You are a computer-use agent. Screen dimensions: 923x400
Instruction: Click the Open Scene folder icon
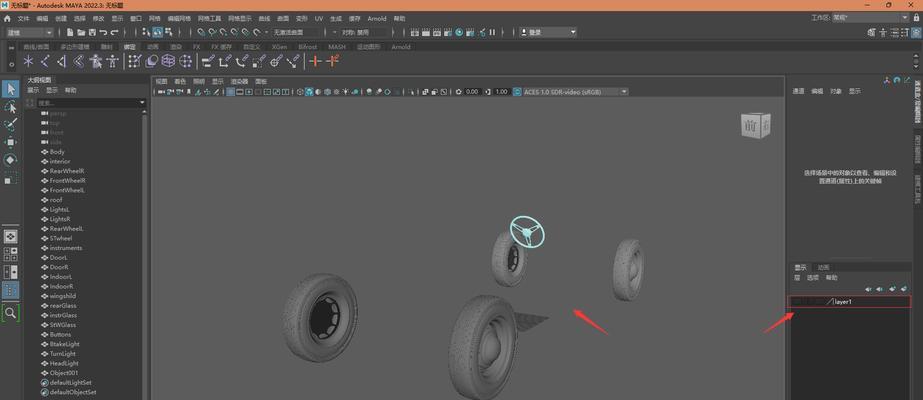pyautogui.click(x=81, y=32)
